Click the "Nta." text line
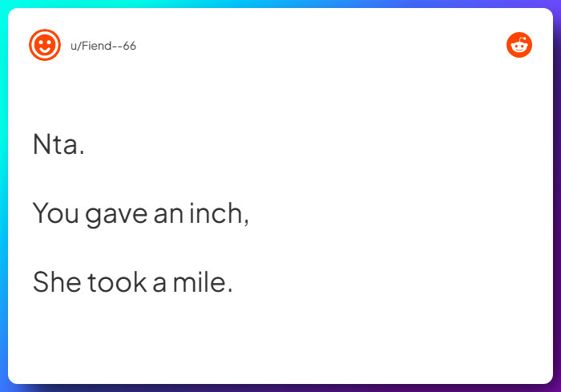The image size is (561, 392). 59,144
